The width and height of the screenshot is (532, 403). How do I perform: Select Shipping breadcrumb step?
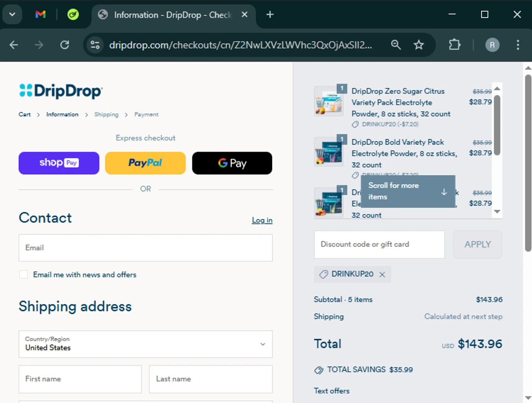pos(106,115)
